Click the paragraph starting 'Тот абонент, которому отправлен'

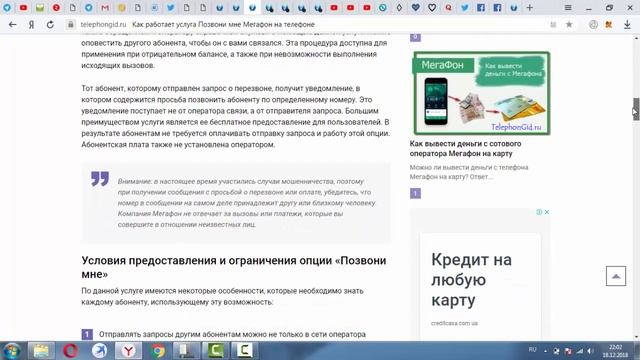[236, 116]
